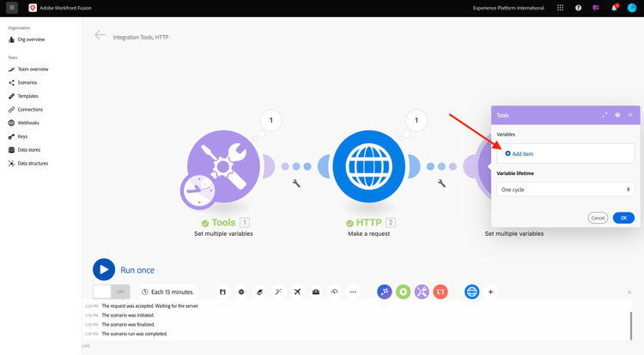This screenshot has width=644, height=355.
Task: Click Add item under Variables
Action: [519, 153]
